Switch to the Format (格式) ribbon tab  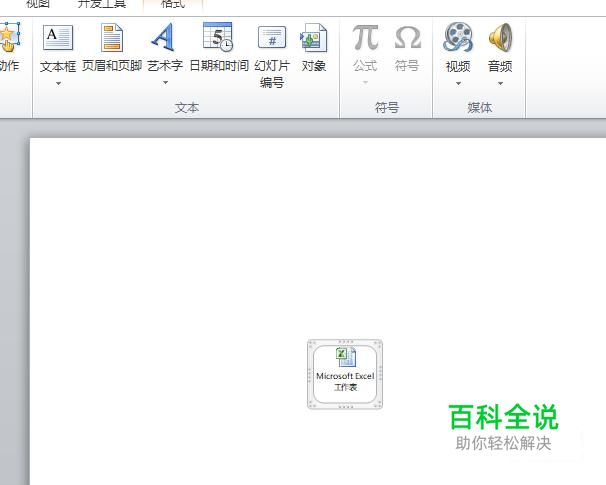click(x=173, y=5)
